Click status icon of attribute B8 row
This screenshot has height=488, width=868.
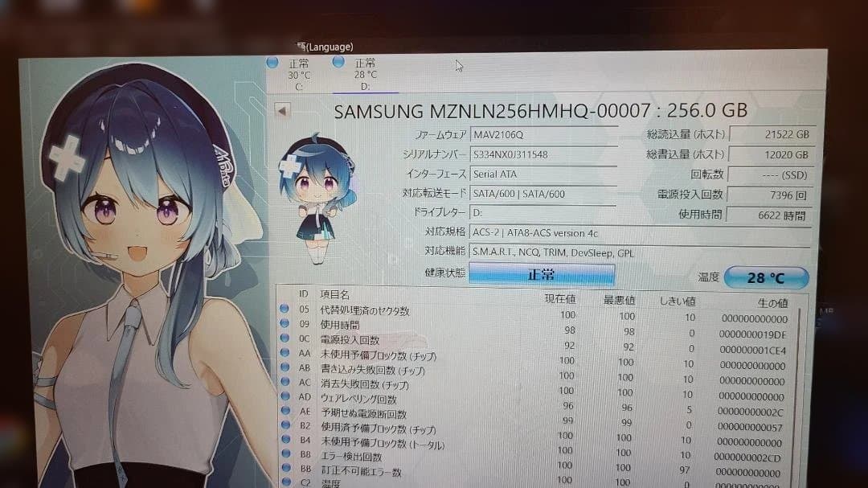(286, 453)
